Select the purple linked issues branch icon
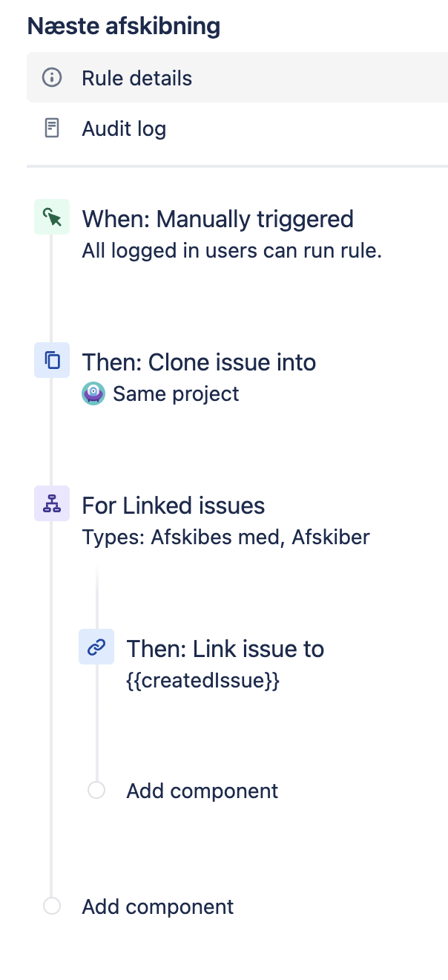Image resolution: width=448 pixels, height=980 pixels. pyautogui.click(x=52, y=503)
